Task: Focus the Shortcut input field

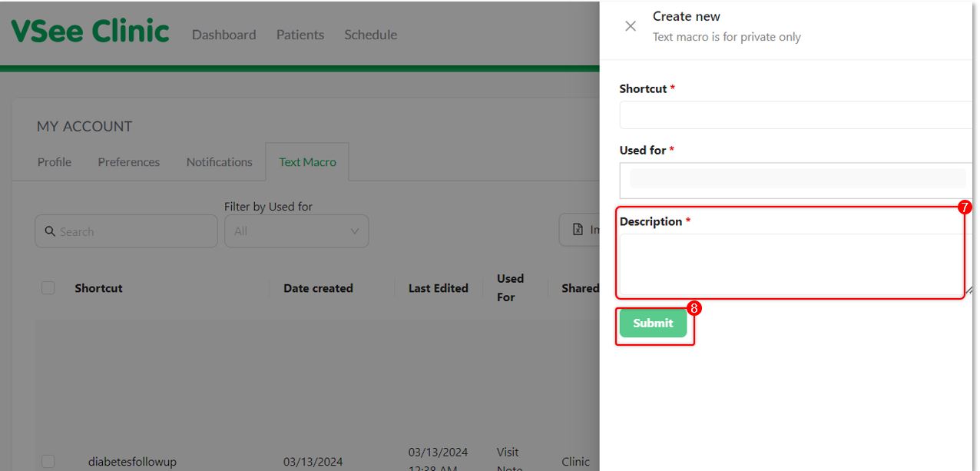Action: pos(797,115)
